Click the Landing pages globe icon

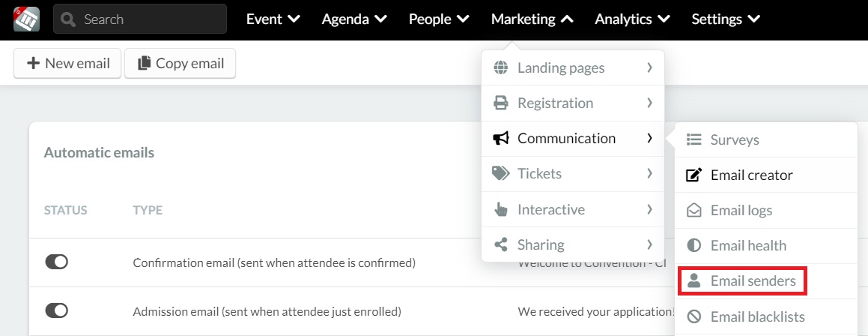[x=500, y=67]
